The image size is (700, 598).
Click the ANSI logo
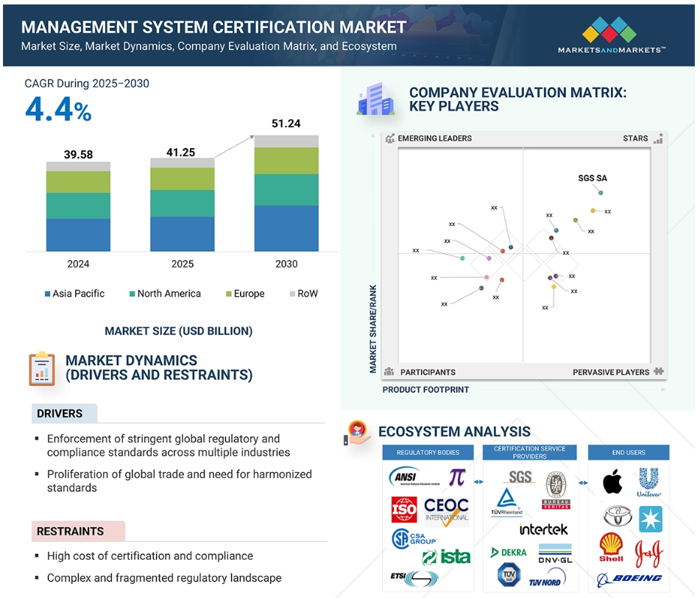click(414, 477)
